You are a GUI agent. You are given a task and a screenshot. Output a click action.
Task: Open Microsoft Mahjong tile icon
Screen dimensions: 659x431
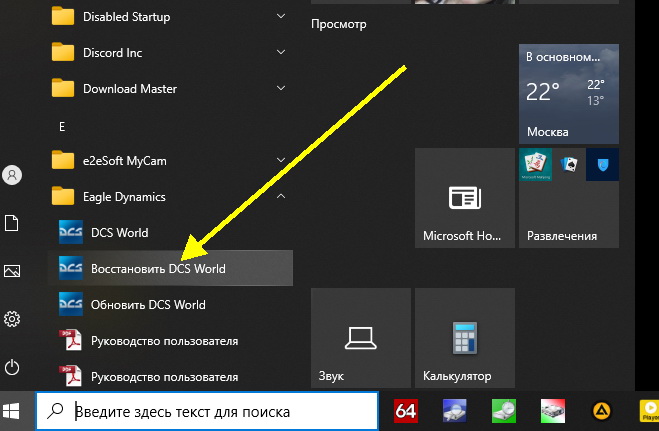coord(535,165)
